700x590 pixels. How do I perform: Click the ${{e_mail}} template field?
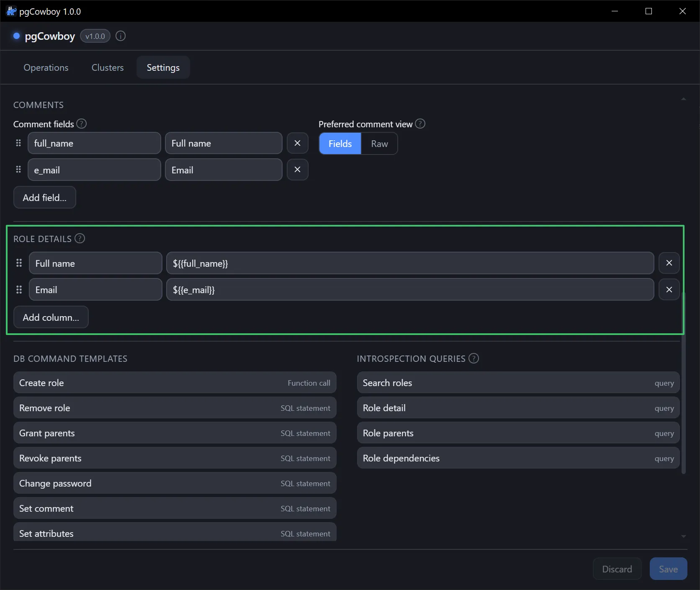pos(410,290)
